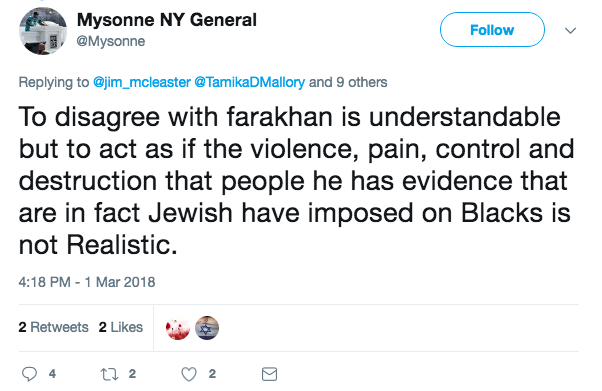Click the reply count number 4

point(52,374)
